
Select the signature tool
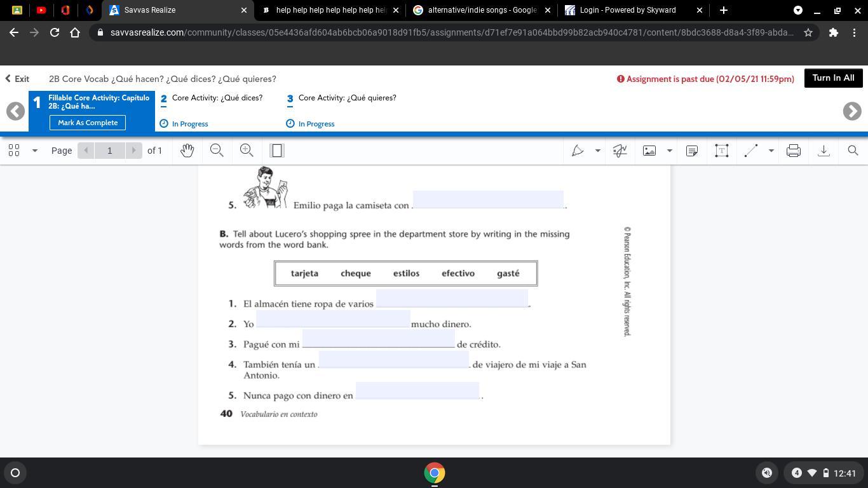click(x=620, y=151)
